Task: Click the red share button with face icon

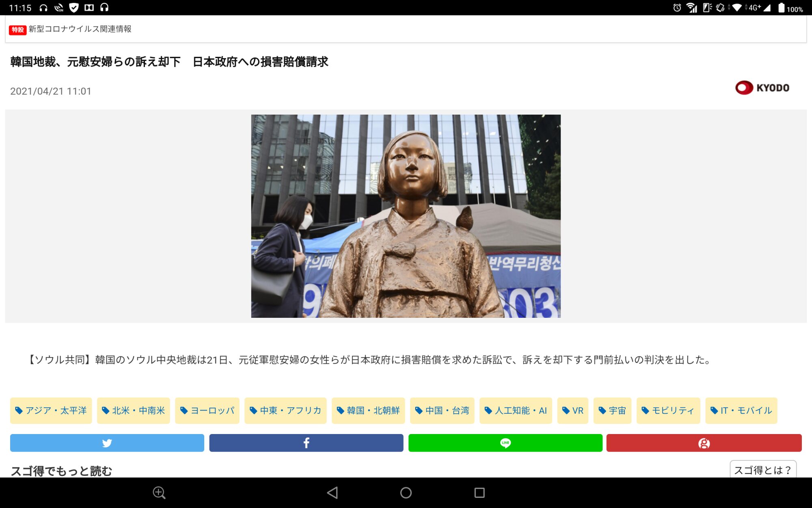Action: 704,443
